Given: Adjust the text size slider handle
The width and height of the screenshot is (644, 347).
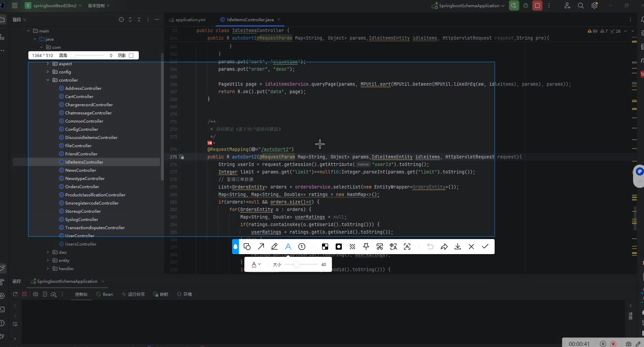Looking at the screenshot, I should click(297, 264).
